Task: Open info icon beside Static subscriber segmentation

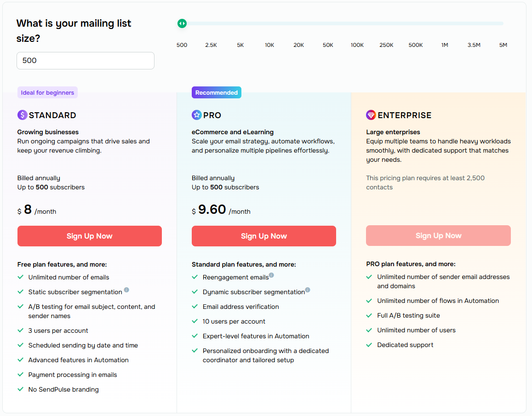Action: tap(126, 290)
